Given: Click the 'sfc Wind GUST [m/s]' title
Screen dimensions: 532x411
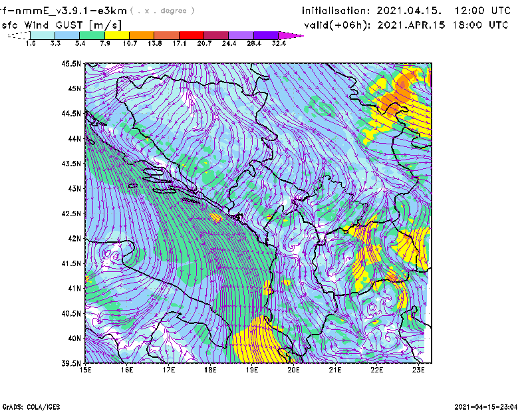Looking at the screenshot, I should click(61, 25).
